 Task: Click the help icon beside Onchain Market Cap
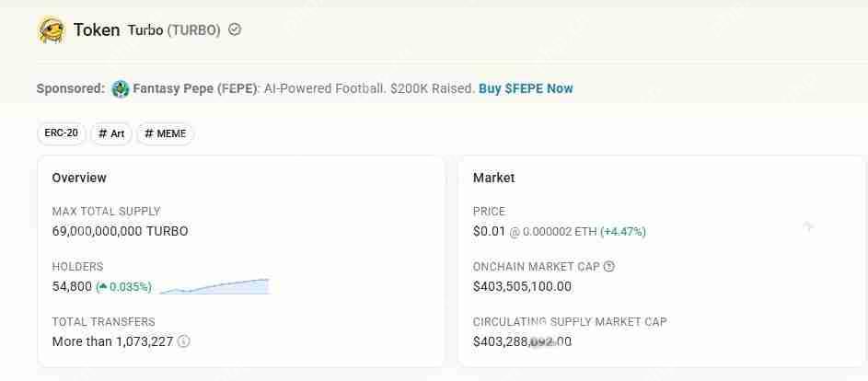609,267
